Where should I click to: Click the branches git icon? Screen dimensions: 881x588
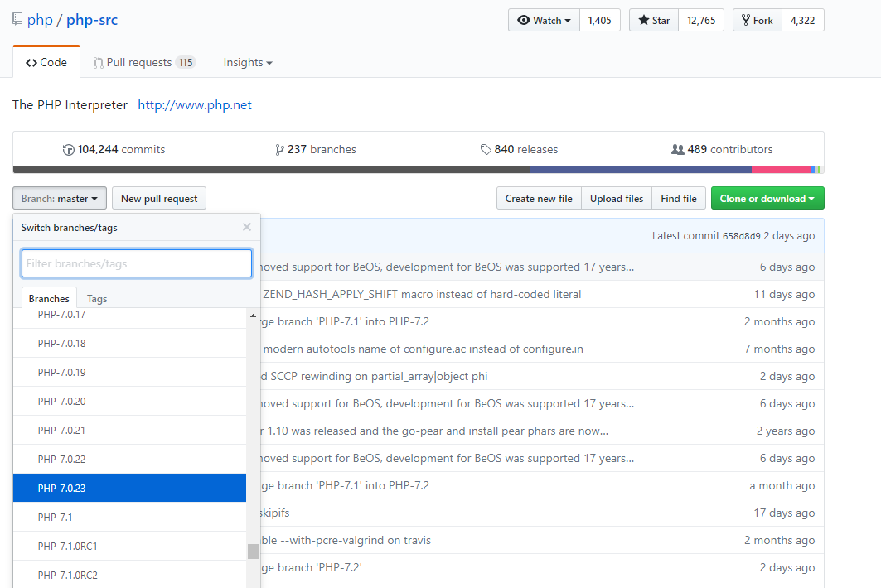pyautogui.click(x=279, y=150)
